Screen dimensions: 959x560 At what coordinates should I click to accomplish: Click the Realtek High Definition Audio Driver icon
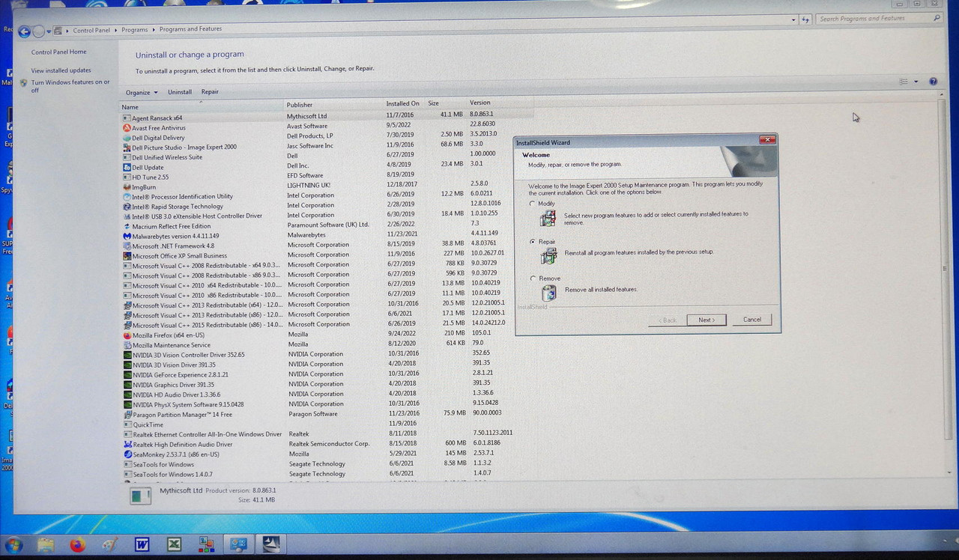[x=127, y=444]
